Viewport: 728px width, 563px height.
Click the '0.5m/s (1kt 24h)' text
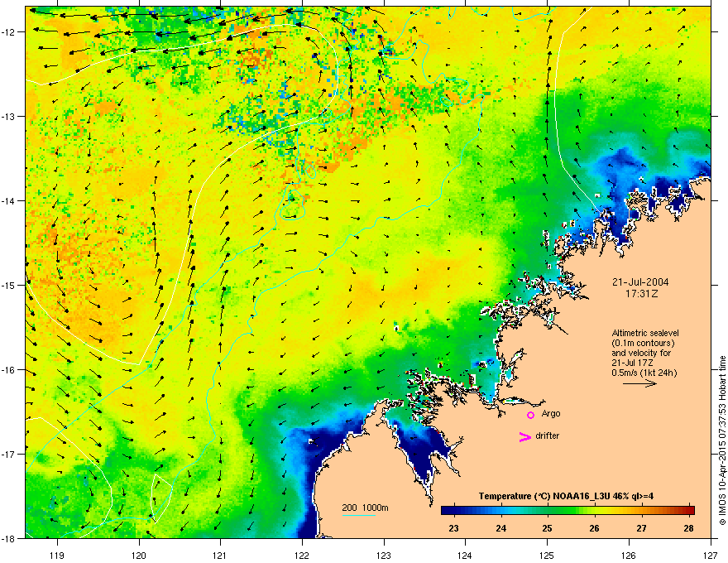[x=644, y=373]
